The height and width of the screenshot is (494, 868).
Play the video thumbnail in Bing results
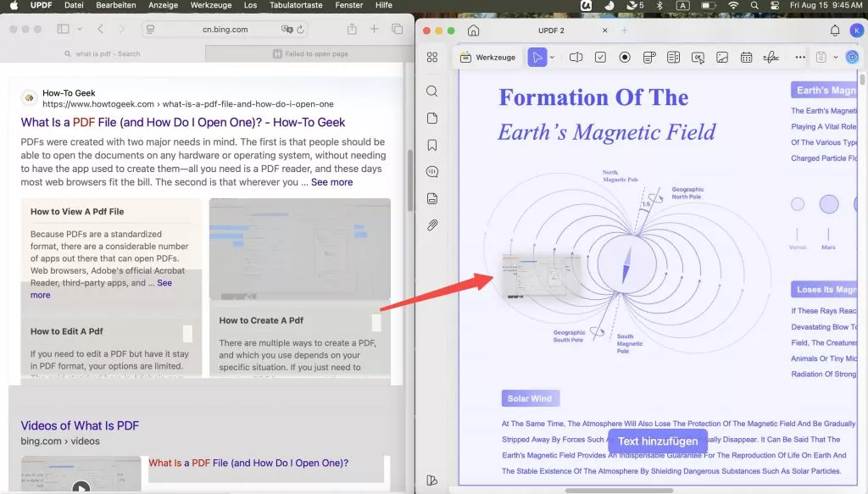click(x=81, y=474)
